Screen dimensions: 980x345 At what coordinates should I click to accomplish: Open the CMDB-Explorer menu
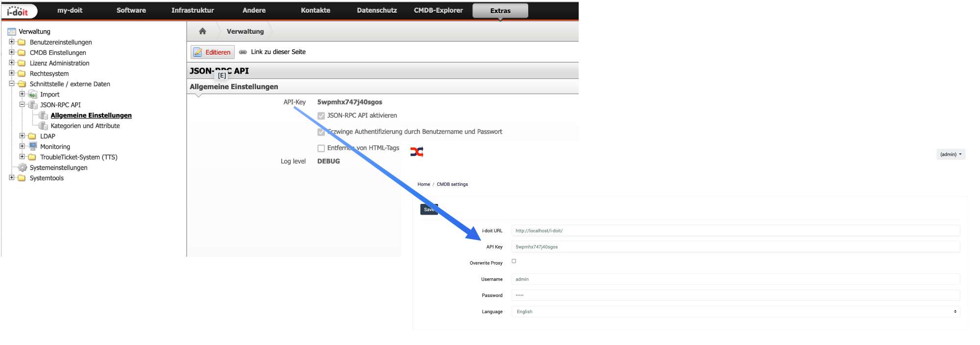click(x=438, y=10)
